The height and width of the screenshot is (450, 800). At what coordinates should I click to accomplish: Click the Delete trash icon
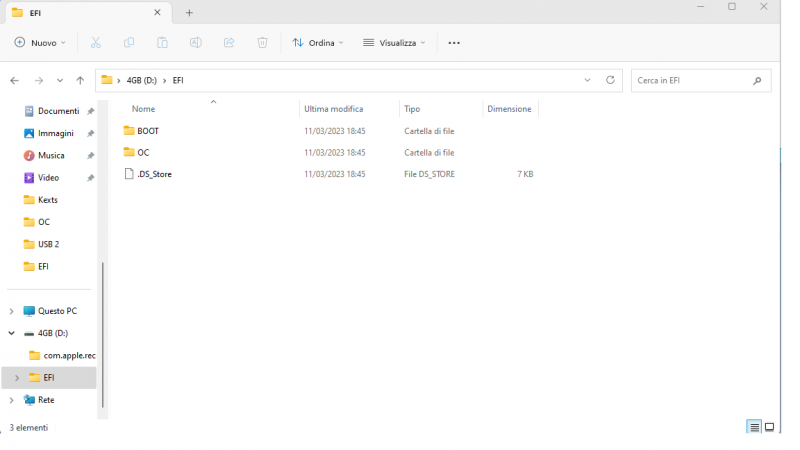262,43
